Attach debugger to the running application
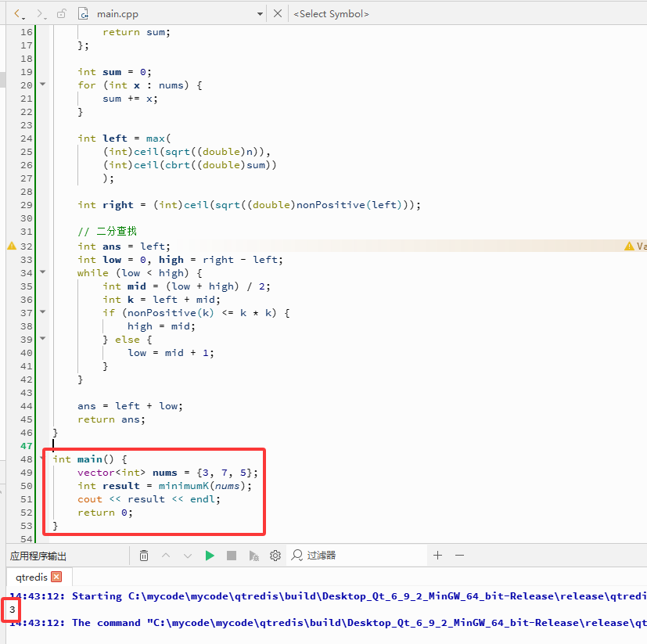 tap(253, 556)
